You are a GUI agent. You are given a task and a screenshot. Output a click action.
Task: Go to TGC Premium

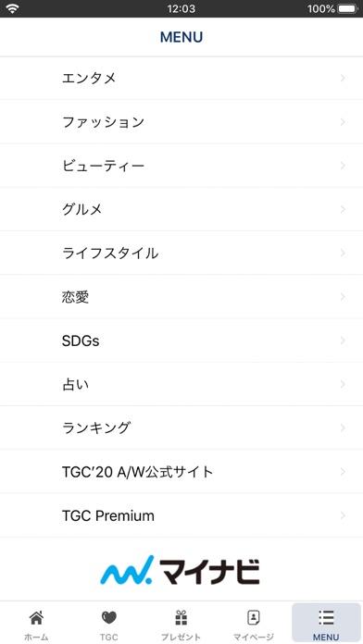coord(181,515)
